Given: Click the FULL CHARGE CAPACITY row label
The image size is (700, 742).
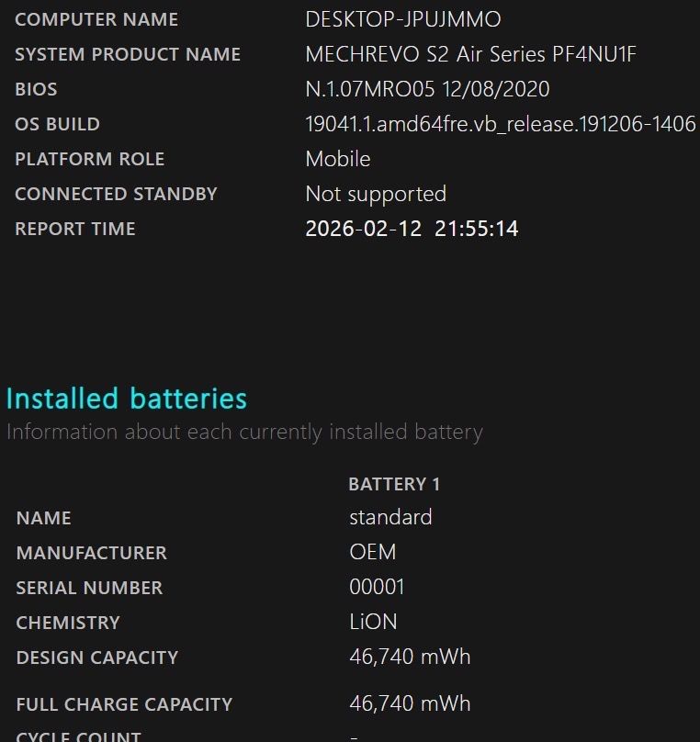Looking at the screenshot, I should (124, 704).
